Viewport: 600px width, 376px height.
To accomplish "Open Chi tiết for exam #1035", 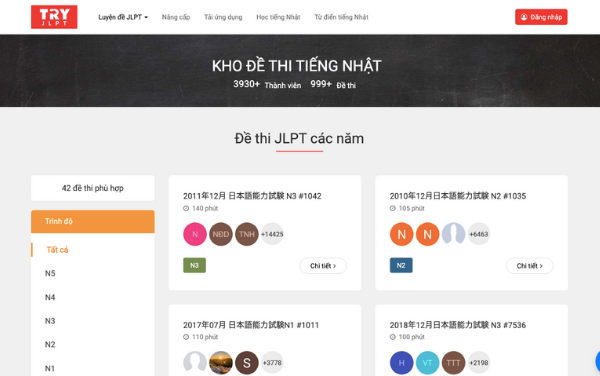I will [530, 265].
